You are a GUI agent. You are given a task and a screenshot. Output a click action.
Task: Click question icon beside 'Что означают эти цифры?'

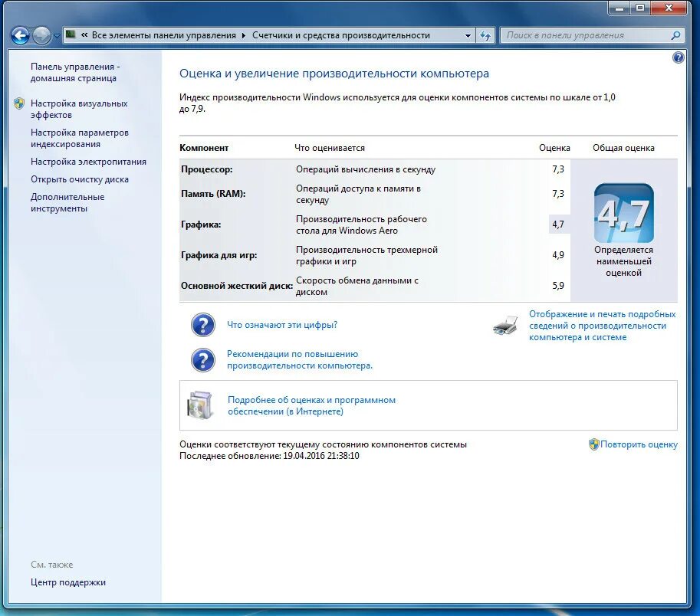coord(203,325)
